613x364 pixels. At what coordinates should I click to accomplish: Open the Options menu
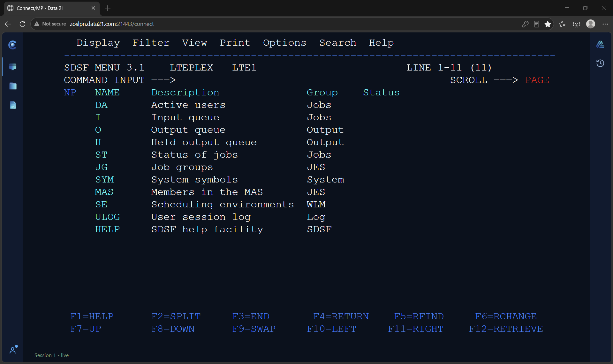[284, 43]
